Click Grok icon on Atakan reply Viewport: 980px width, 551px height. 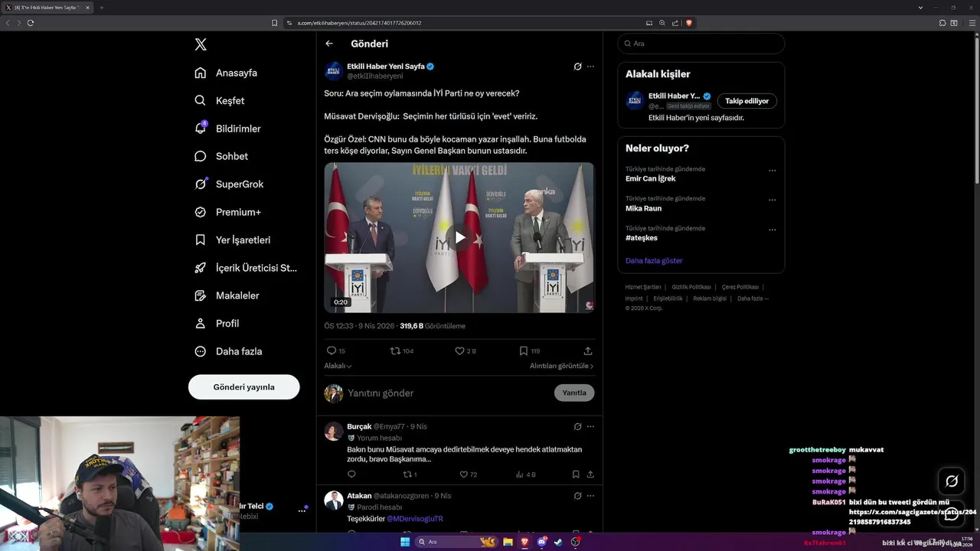(x=578, y=496)
